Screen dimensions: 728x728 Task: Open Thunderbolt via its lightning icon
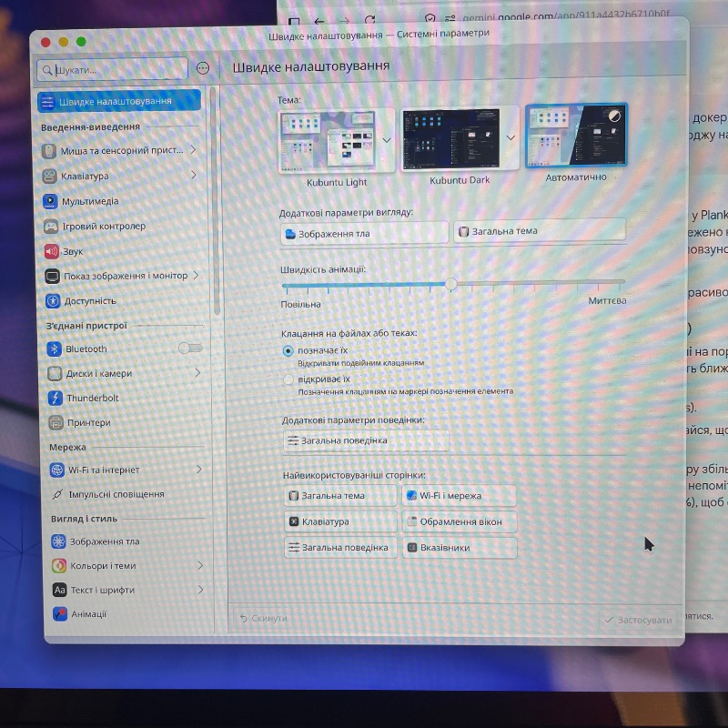[x=56, y=399]
